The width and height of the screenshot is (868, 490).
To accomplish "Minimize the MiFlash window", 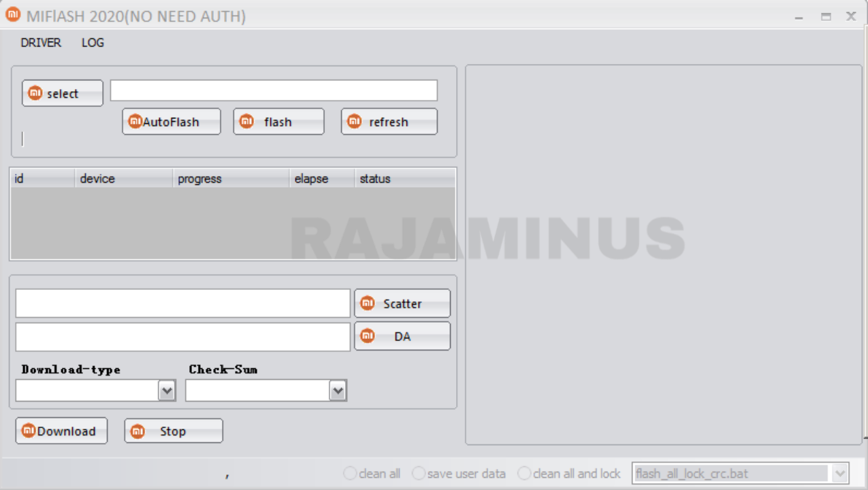I will (799, 16).
